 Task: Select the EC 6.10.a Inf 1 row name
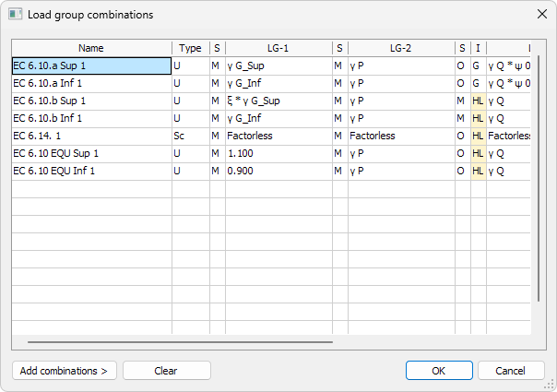pyautogui.click(x=91, y=84)
